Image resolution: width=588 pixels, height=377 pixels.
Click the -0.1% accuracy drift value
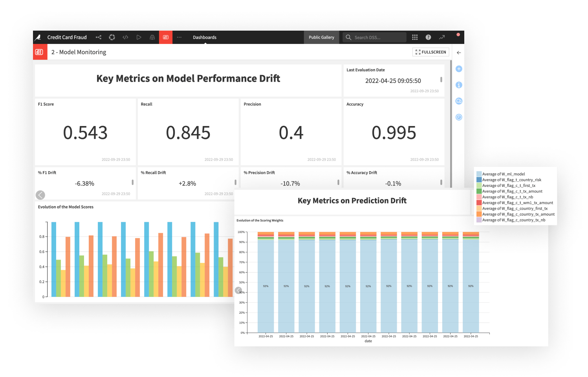393,183
